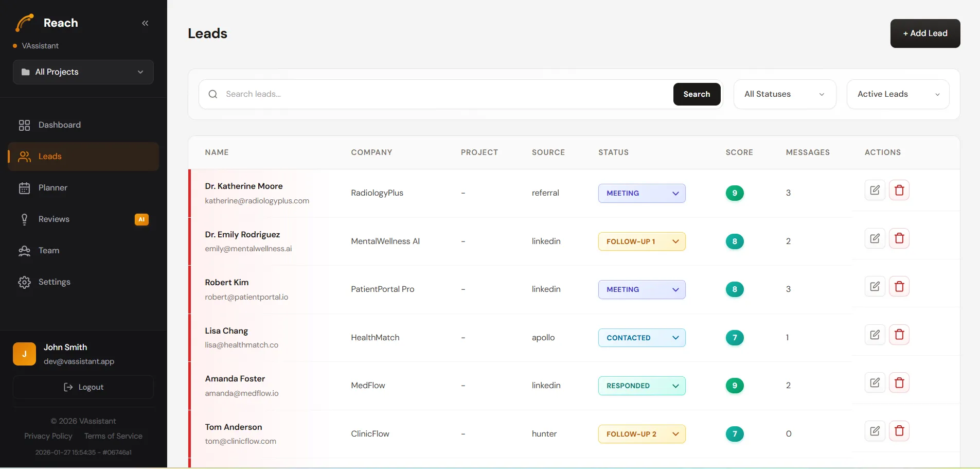The height and width of the screenshot is (469, 980).
Task: Open the Active Leads filter dropdown
Action: 897,94
